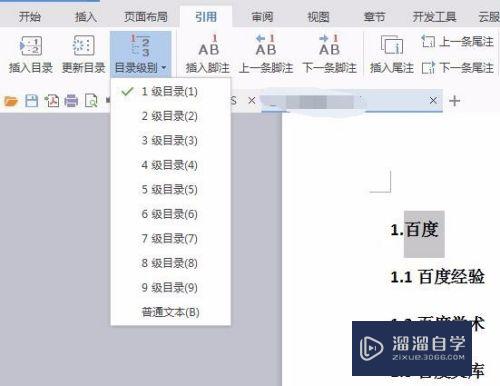Close the first document tab ending in S

coord(252,100)
